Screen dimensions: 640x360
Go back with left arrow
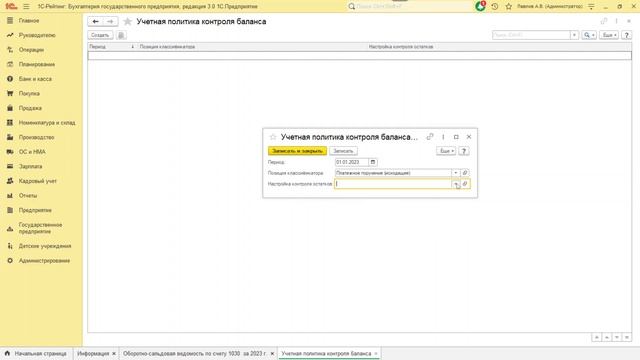click(96, 21)
